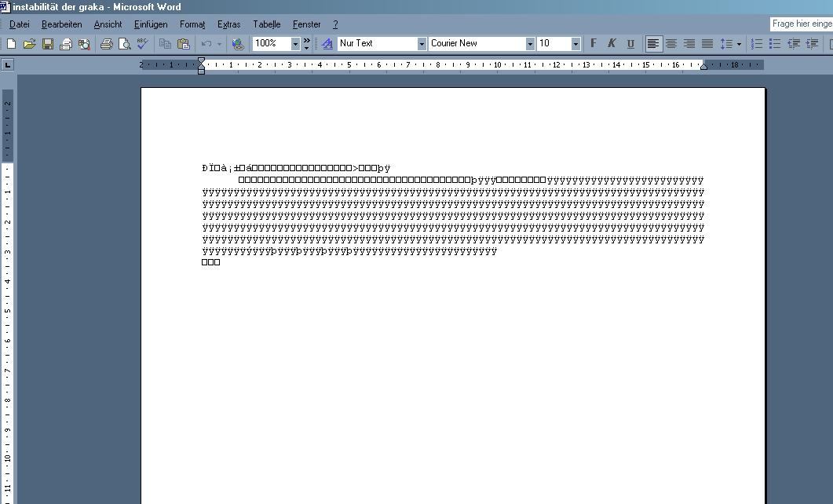
Task: Click the line spacing icon
Action: pos(726,43)
